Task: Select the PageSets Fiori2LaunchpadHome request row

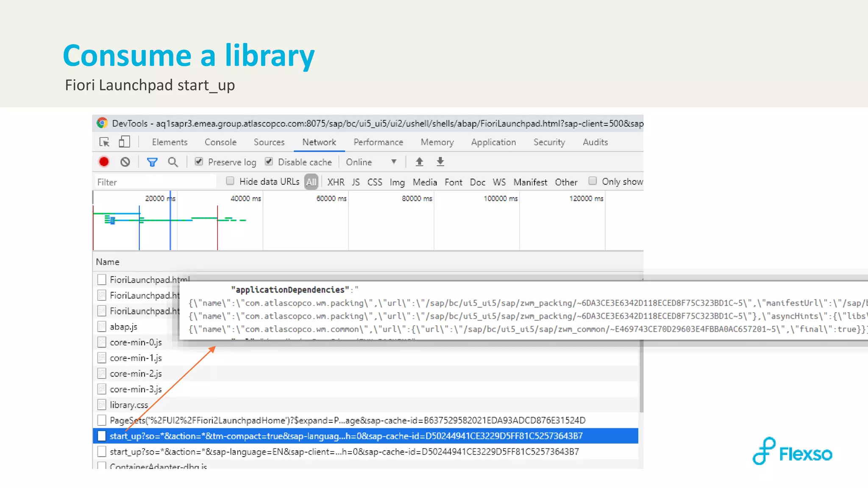Action: point(365,420)
